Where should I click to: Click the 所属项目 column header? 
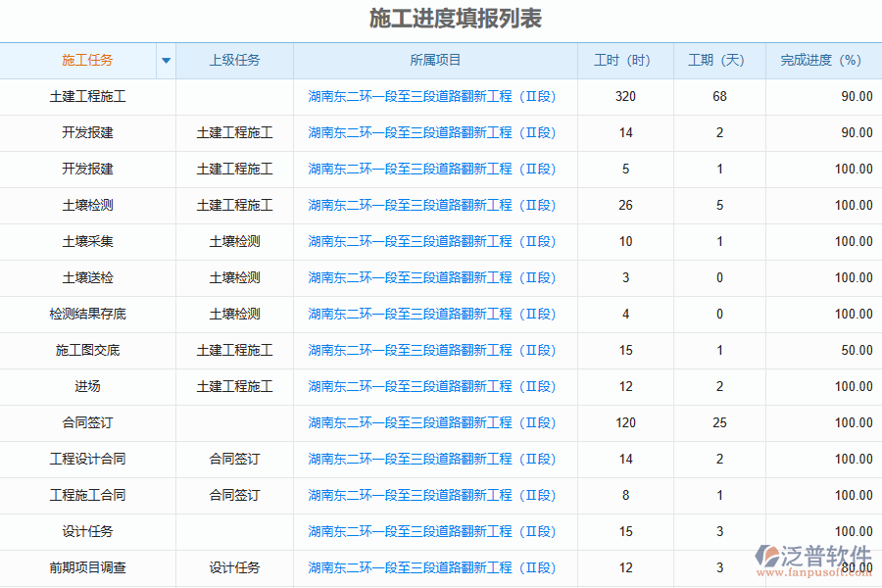point(435,61)
